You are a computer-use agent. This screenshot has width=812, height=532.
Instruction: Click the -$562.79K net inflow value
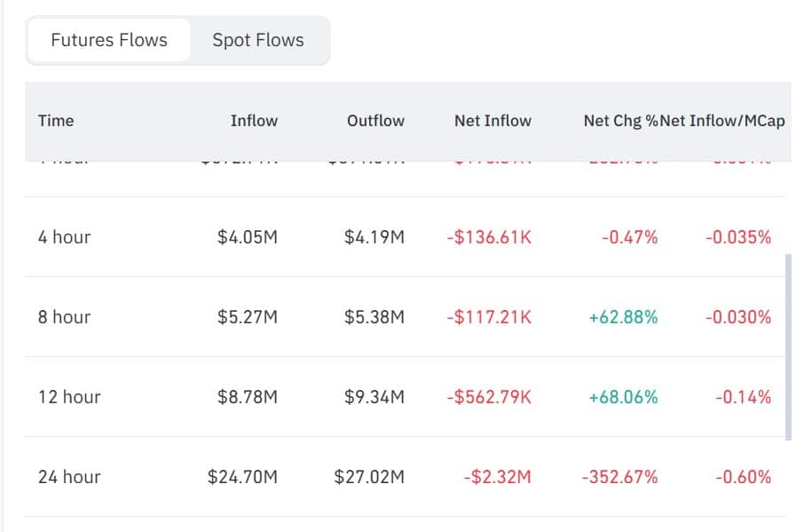click(489, 397)
